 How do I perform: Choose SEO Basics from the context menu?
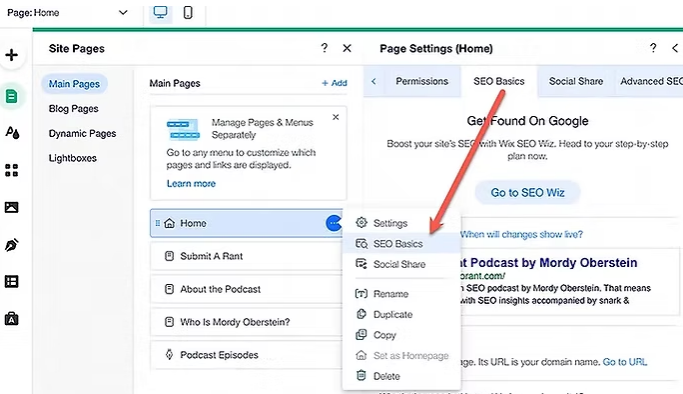pyautogui.click(x=401, y=243)
